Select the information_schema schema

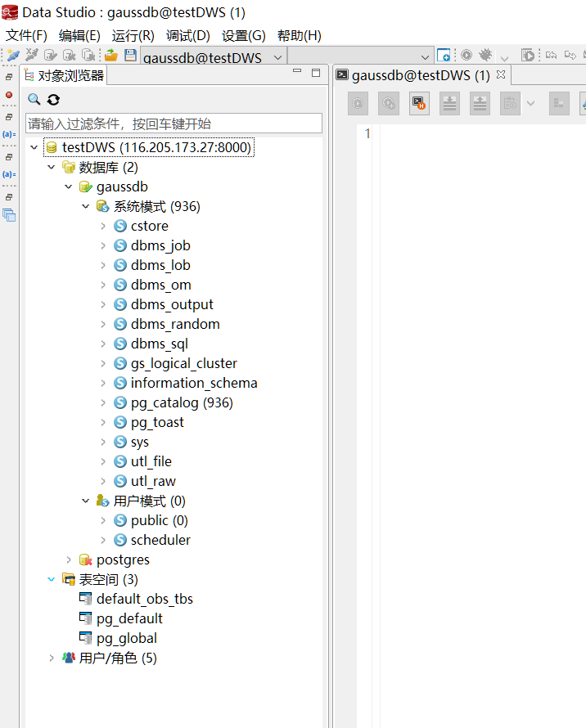[194, 383]
